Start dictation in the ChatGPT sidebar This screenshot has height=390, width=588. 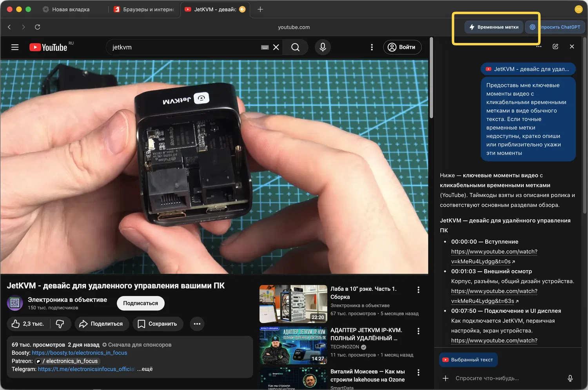(x=570, y=378)
